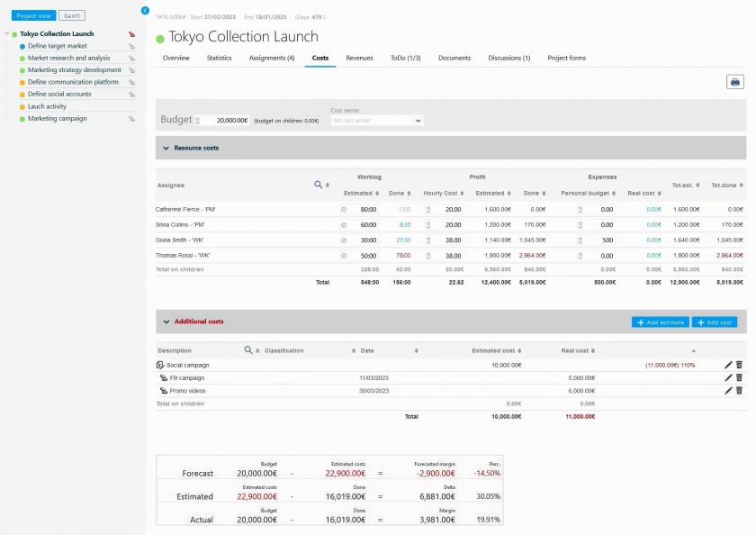
Task: Click the edit pencil for FB campaign
Action: tap(728, 377)
